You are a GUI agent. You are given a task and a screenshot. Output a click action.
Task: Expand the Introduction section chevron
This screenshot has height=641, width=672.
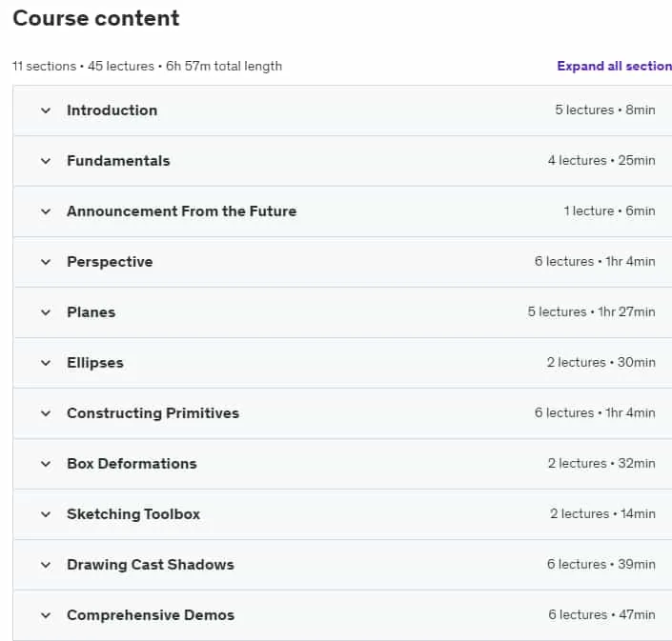46,110
